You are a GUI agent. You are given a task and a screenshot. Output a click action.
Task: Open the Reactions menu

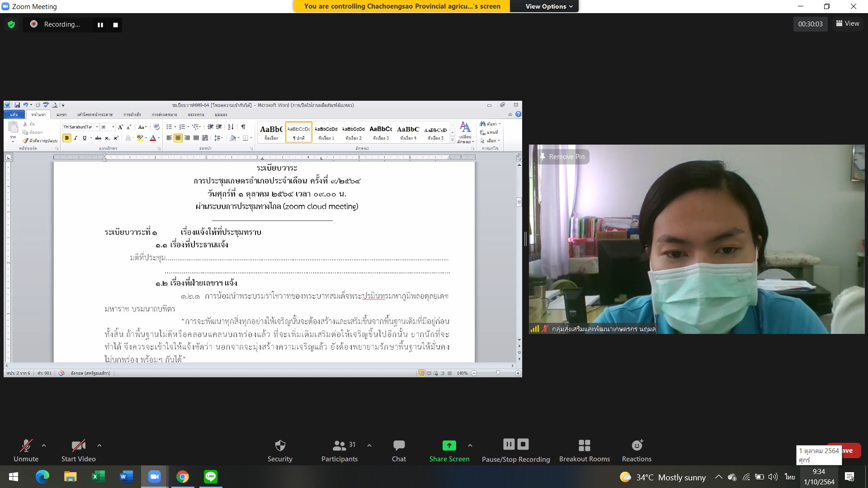click(x=637, y=446)
